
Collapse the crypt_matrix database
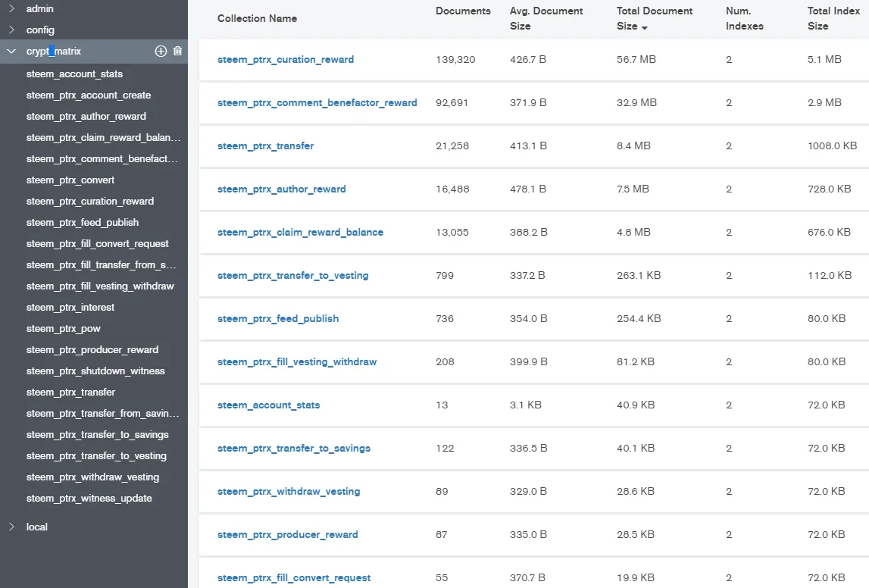[11, 51]
